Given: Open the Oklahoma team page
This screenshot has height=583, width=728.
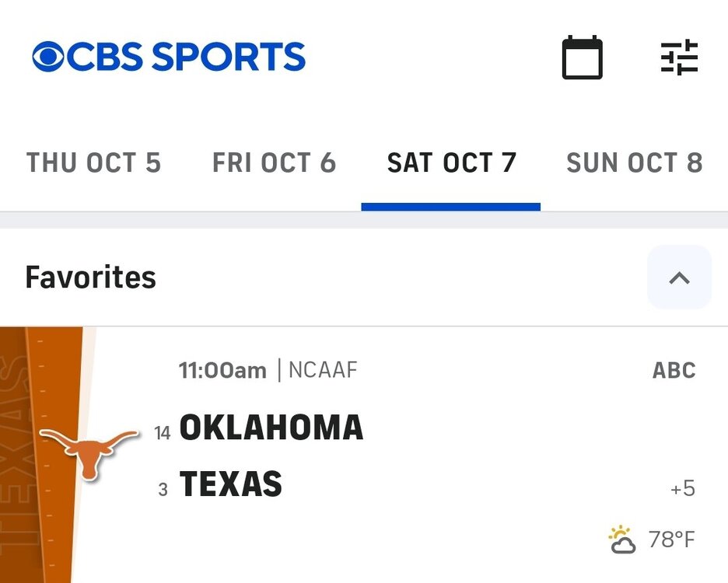Looking at the screenshot, I should pyautogui.click(x=271, y=428).
